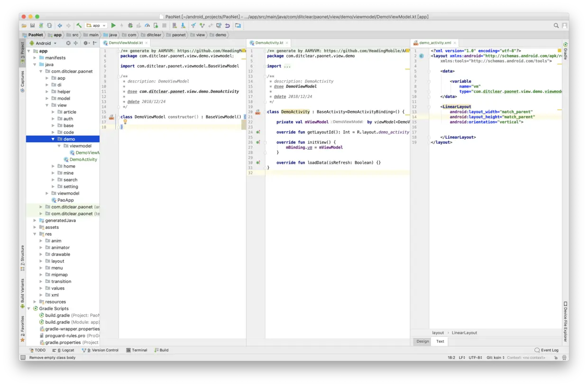
Task: Click the Save All floppy disk icon
Action: pos(32,26)
